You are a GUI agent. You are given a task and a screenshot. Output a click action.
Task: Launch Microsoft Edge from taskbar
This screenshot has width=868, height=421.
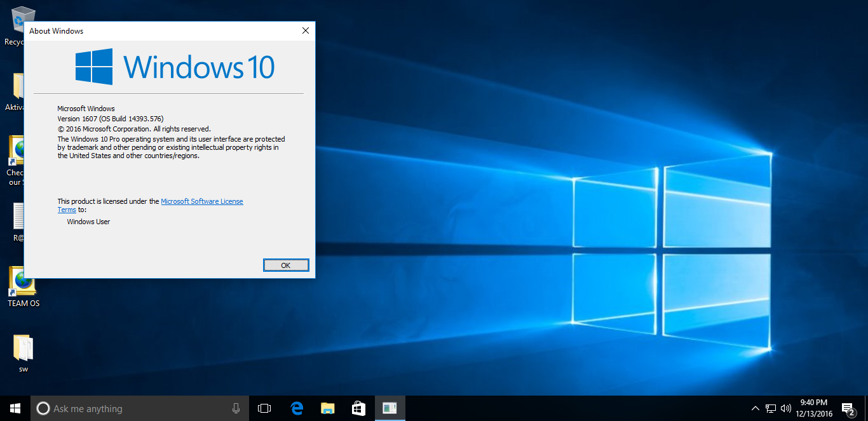point(296,408)
